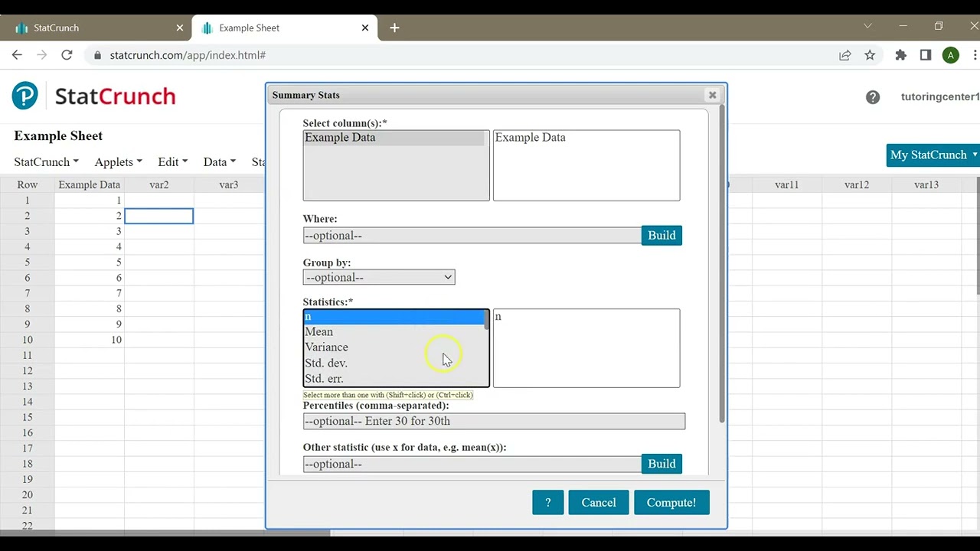The width and height of the screenshot is (980, 551).
Task: Click the share page icon in address bar
Action: tap(845, 55)
